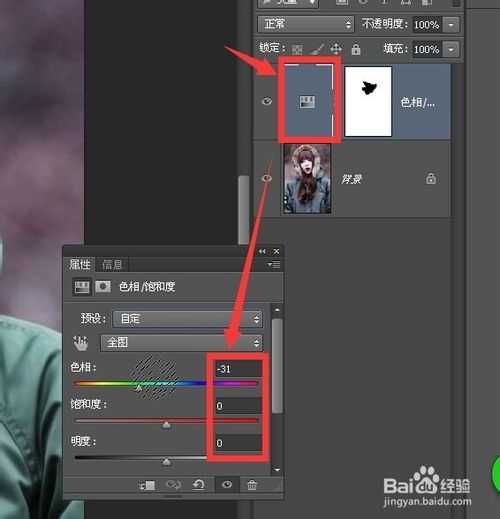Hide the Hue/Saturation layer with eye icon

coord(267,101)
